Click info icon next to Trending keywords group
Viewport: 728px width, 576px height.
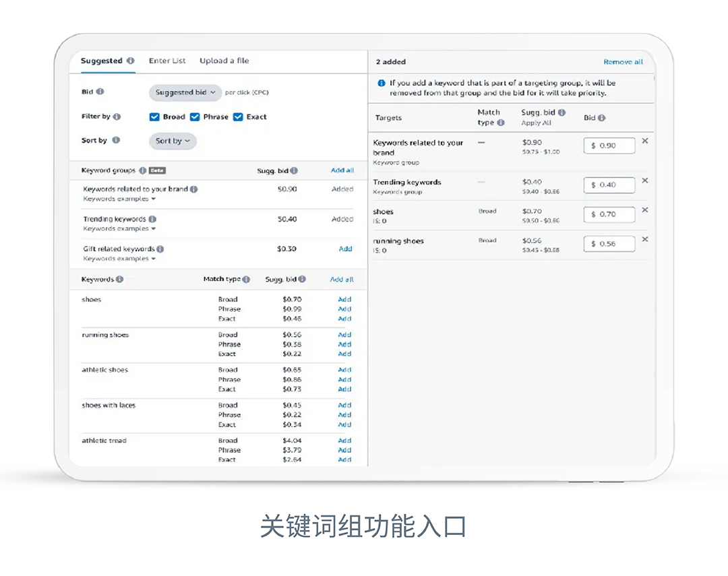152,219
